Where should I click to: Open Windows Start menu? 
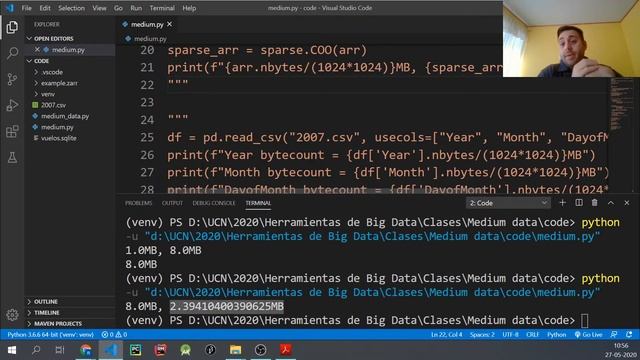pyautogui.click(x=11, y=350)
